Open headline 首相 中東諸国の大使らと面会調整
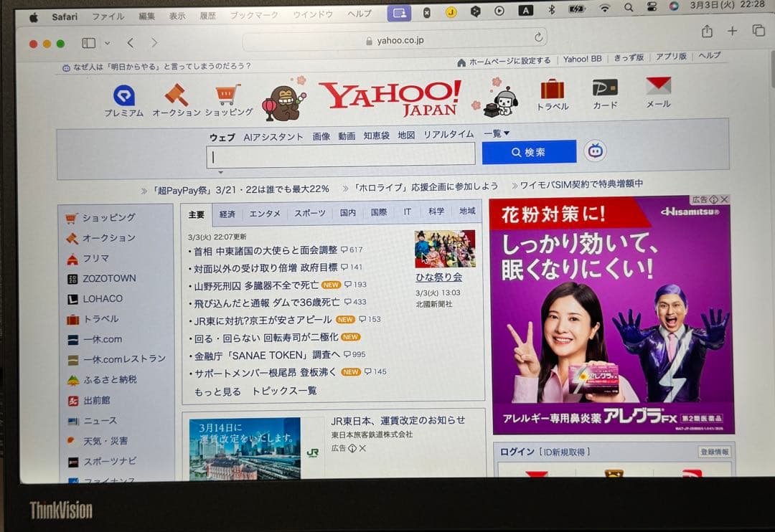This screenshot has height=532, width=775. [265, 251]
